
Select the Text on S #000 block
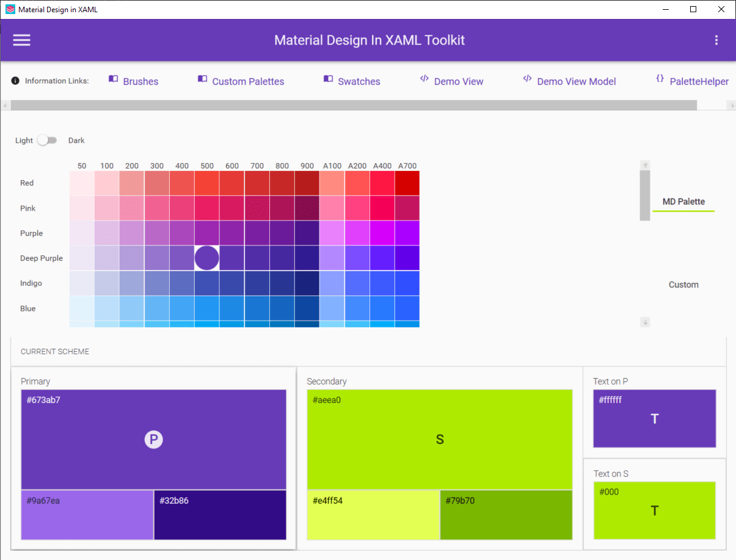coord(655,511)
